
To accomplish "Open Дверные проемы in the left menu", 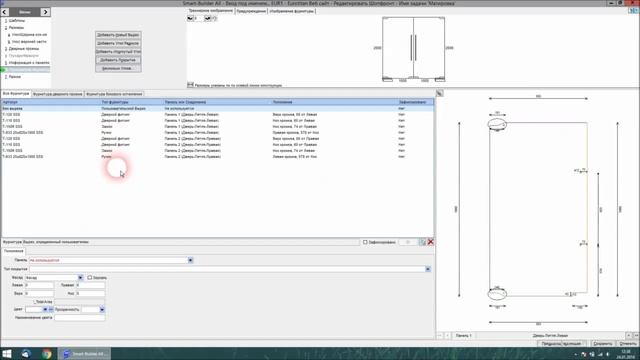I will pos(24,49).
